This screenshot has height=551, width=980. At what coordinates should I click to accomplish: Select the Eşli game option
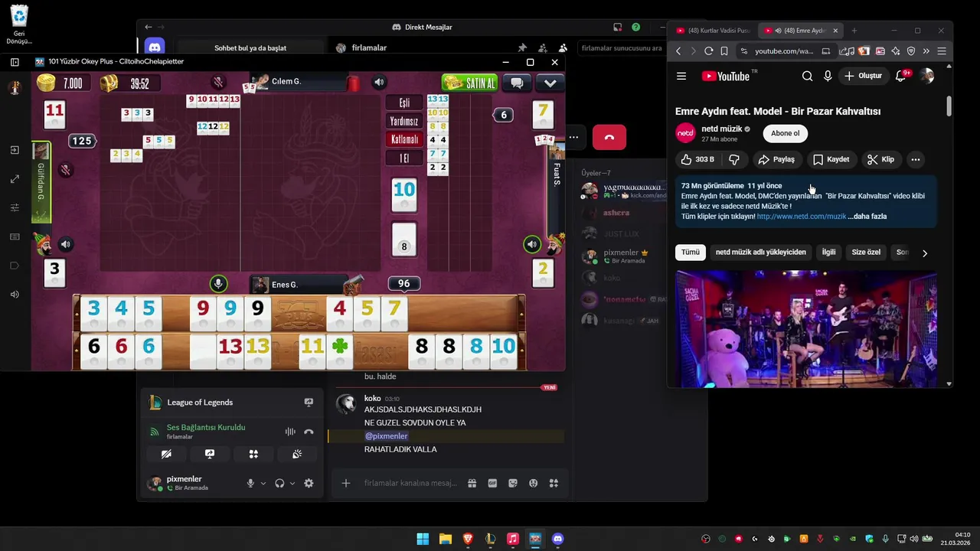[x=404, y=103]
